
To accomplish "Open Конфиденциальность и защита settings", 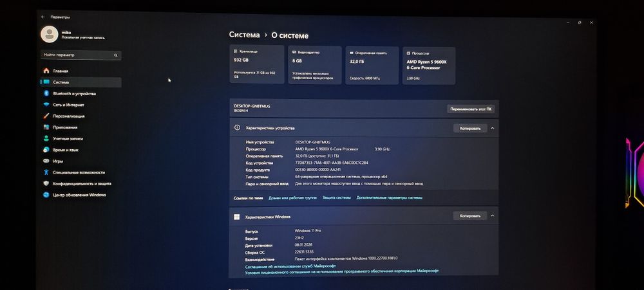I will tap(81, 183).
